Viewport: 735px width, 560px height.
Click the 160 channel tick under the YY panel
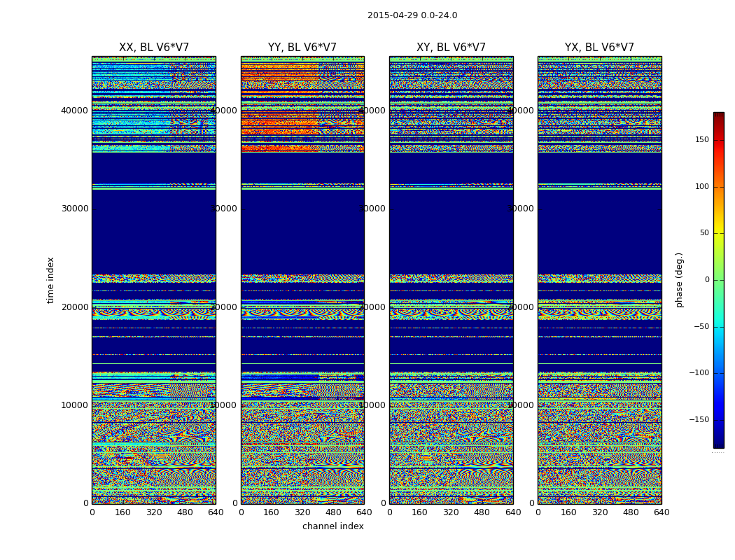pyautogui.click(x=272, y=512)
